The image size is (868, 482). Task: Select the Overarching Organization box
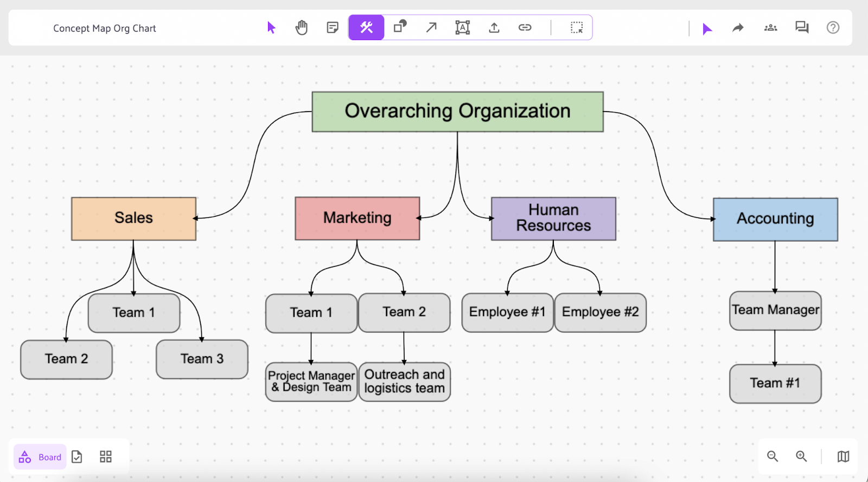[x=457, y=112]
